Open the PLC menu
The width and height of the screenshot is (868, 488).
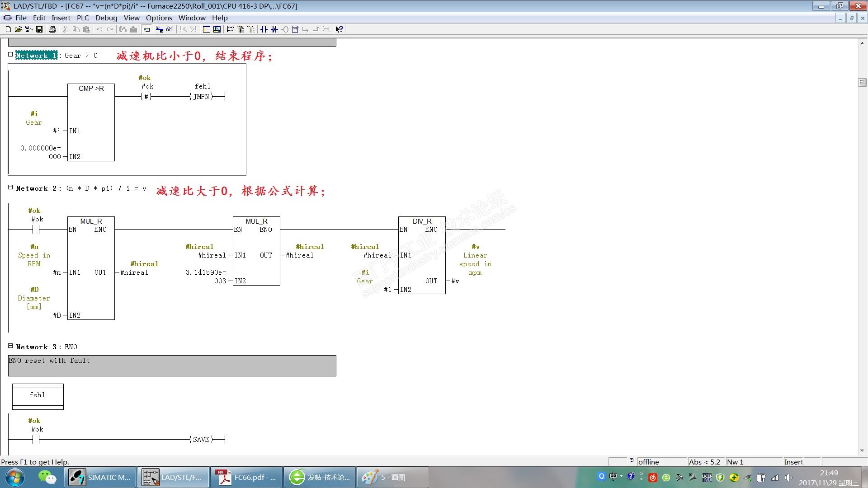coord(83,18)
